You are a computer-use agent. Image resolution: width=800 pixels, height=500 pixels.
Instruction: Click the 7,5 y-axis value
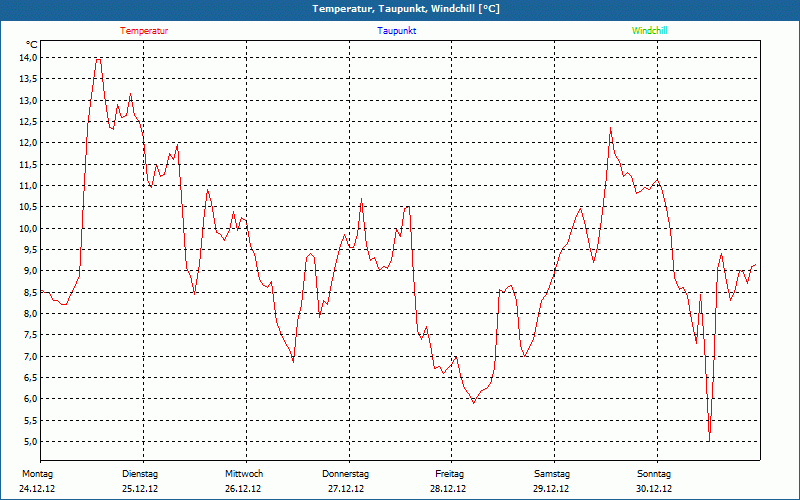[31, 335]
